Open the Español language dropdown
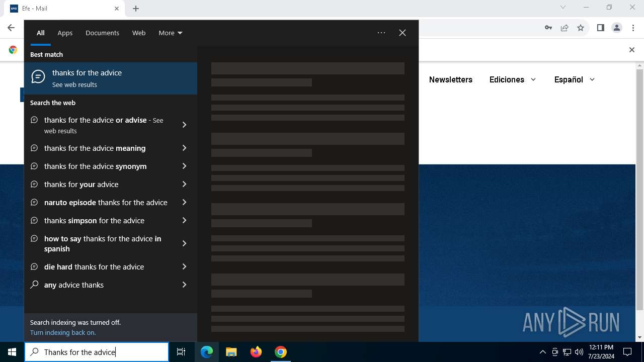Viewport: 644px width, 362px height. point(575,79)
